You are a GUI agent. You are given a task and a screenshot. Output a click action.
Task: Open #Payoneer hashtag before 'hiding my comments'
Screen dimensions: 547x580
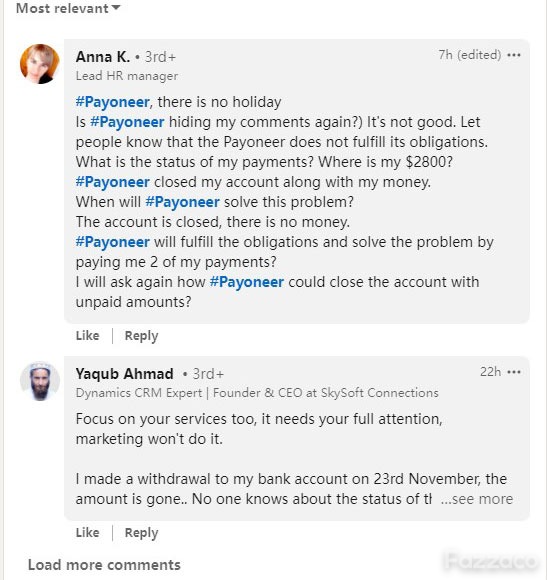(127, 122)
